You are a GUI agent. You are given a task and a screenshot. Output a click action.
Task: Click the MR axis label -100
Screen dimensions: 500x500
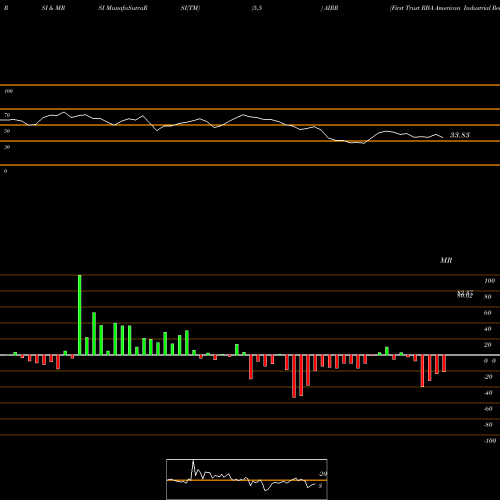pyautogui.click(x=489, y=441)
